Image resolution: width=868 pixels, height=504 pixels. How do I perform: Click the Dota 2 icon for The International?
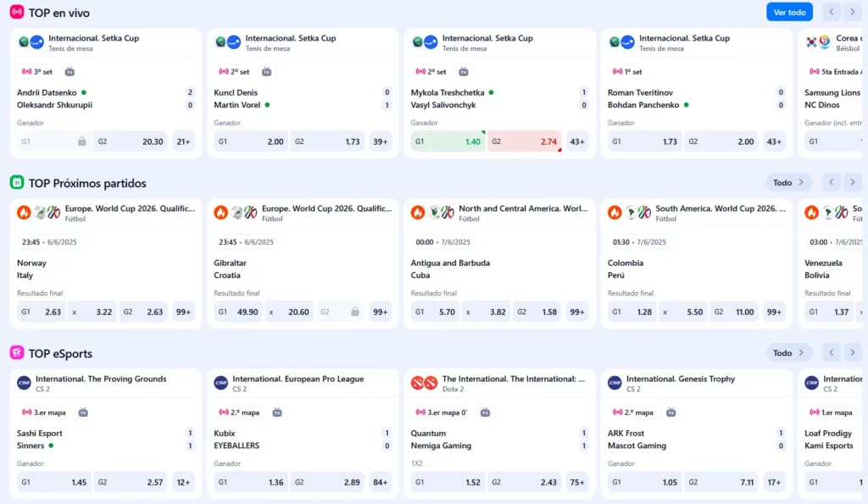pos(424,383)
